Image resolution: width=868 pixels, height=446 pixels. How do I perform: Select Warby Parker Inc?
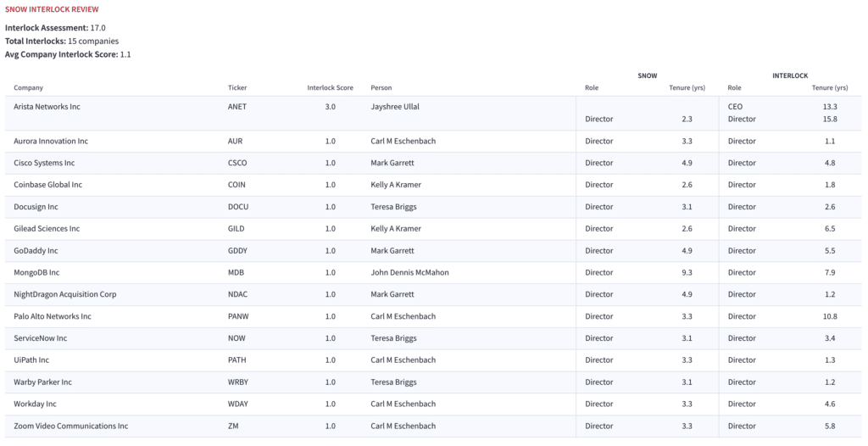(42, 382)
